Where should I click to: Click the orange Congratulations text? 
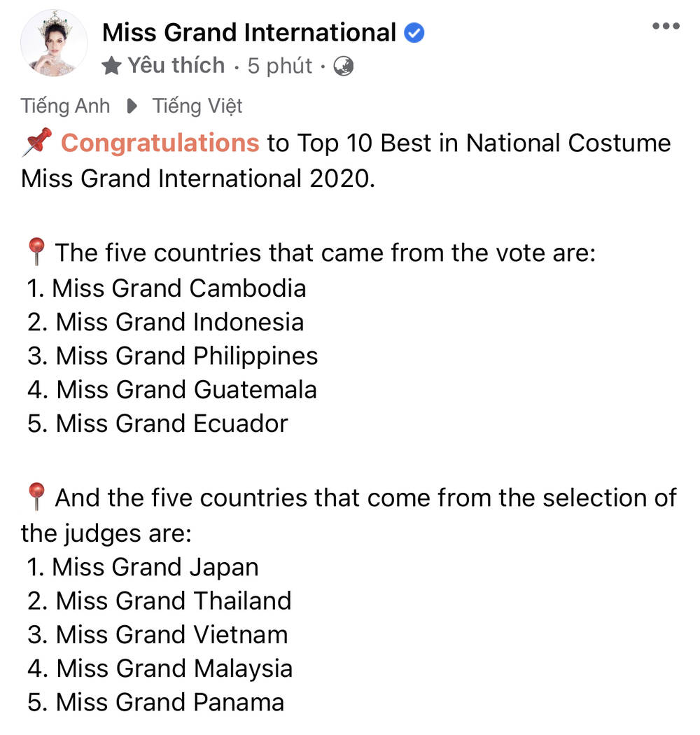coord(160,143)
